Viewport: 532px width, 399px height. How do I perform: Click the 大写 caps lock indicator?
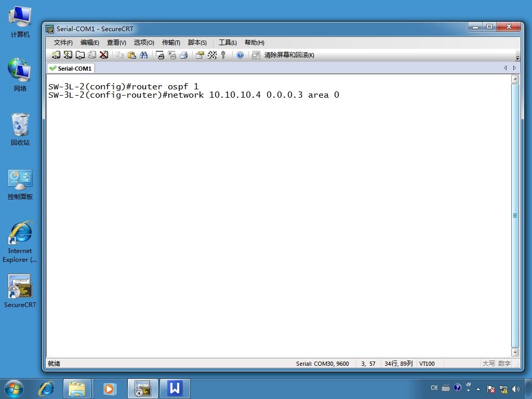tap(488, 364)
